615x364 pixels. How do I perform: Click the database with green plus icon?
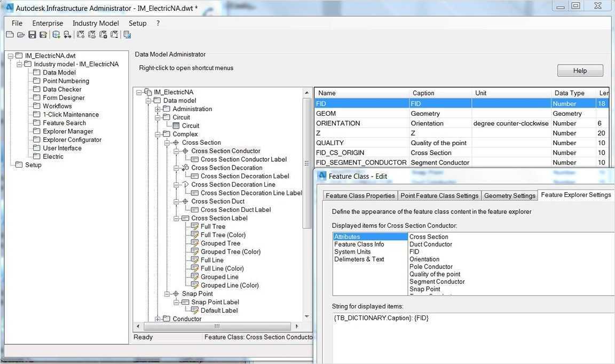56,35
